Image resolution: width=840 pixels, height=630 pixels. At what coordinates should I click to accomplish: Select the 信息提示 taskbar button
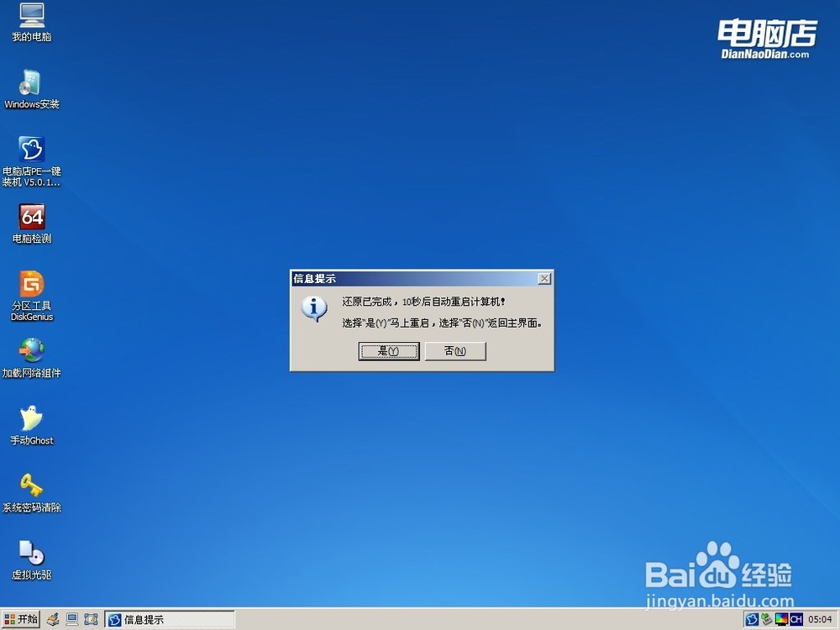coord(170,619)
